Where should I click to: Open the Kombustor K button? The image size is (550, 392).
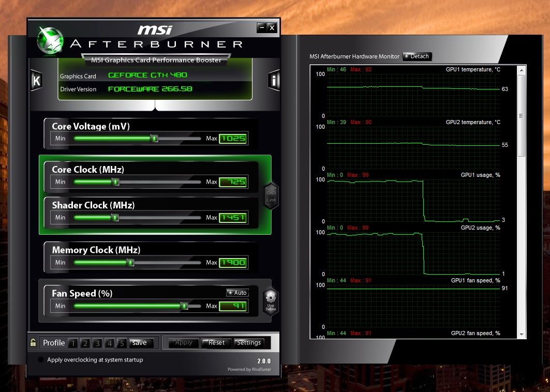[x=37, y=81]
